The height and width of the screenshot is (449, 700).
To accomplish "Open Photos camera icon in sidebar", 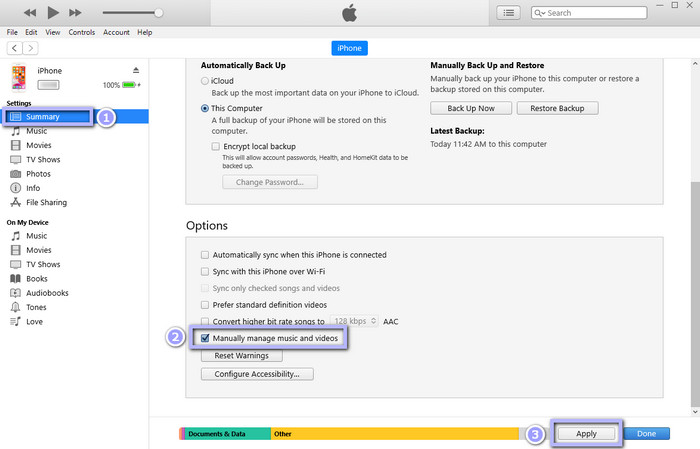I will point(16,174).
